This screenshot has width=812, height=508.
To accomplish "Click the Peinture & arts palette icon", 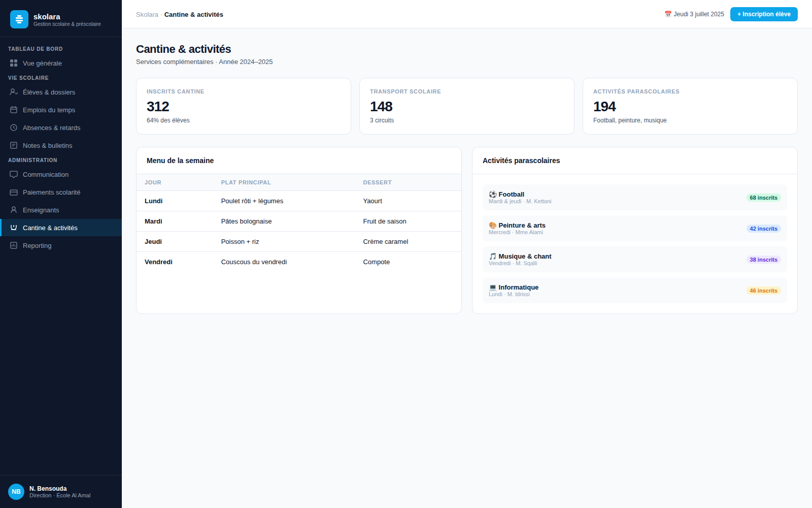I will 493,226.
